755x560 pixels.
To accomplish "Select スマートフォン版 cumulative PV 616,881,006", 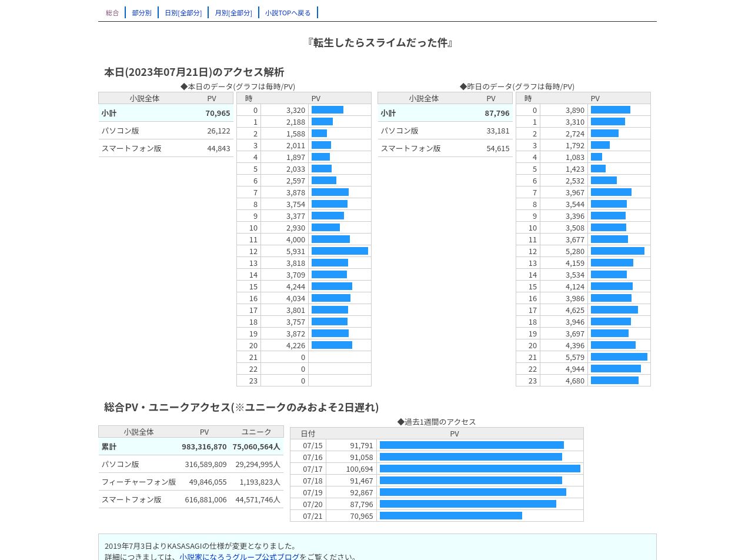I will (206, 499).
